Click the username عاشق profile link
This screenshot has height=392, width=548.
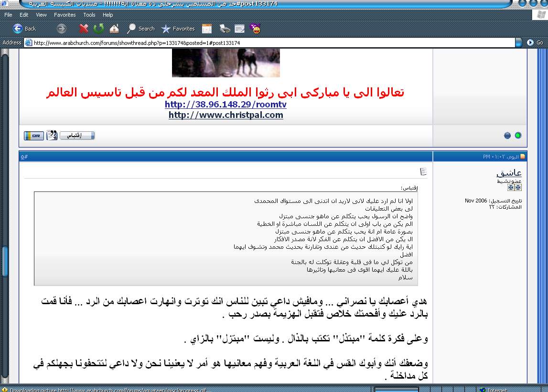pos(509,173)
